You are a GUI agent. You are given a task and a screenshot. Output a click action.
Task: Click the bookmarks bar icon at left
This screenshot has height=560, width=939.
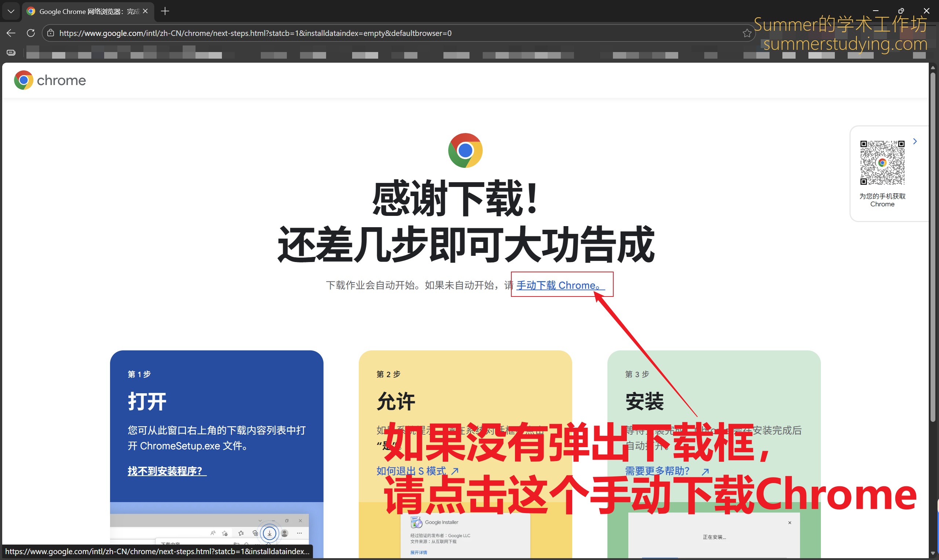click(x=11, y=52)
